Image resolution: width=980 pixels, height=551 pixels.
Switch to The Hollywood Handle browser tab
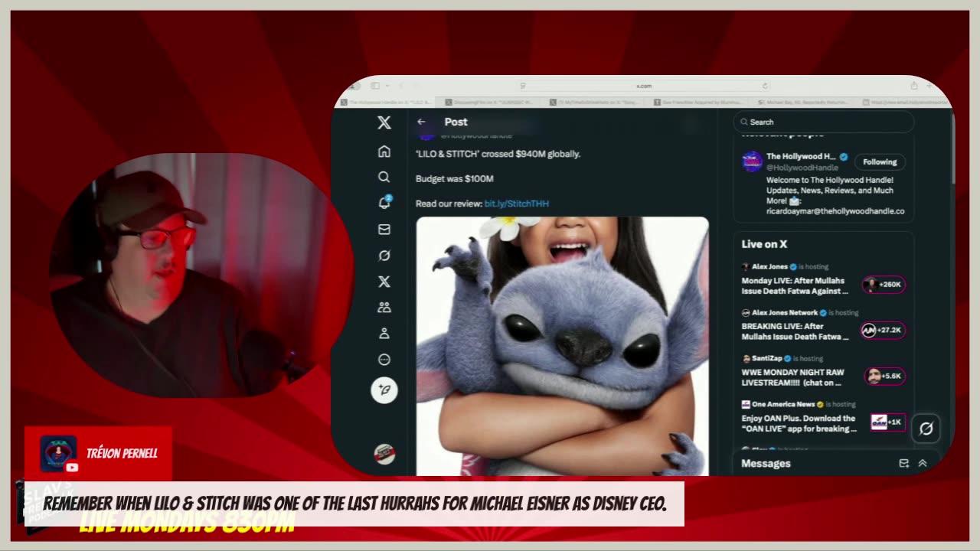tap(386, 102)
